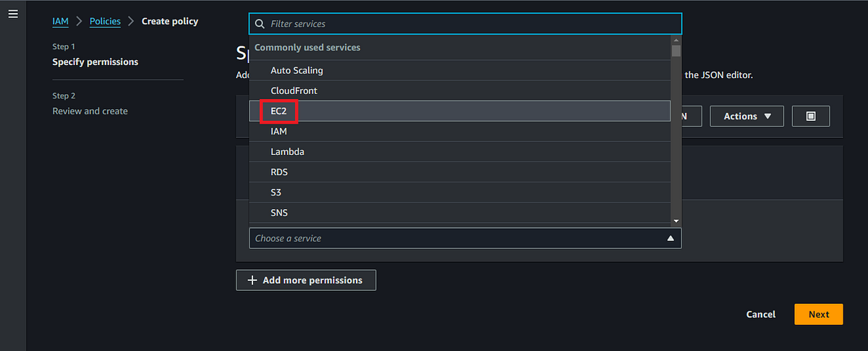Focus the Filter services search field

(x=463, y=24)
